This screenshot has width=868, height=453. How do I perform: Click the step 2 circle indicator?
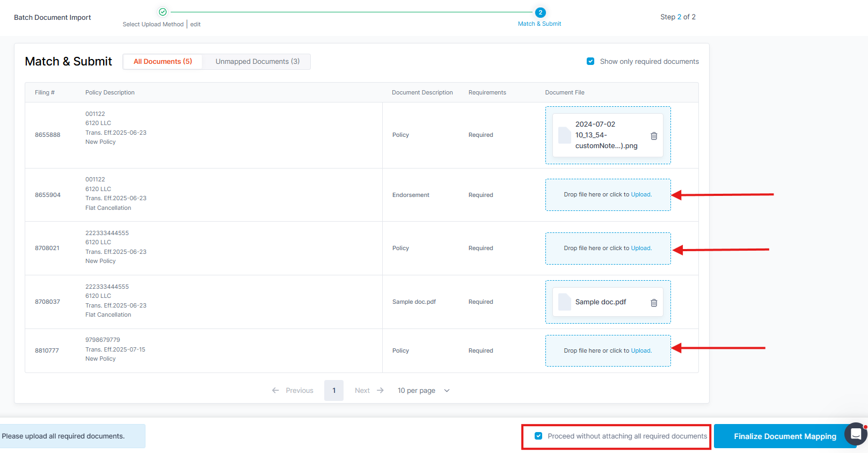click(x=540, y=12)
